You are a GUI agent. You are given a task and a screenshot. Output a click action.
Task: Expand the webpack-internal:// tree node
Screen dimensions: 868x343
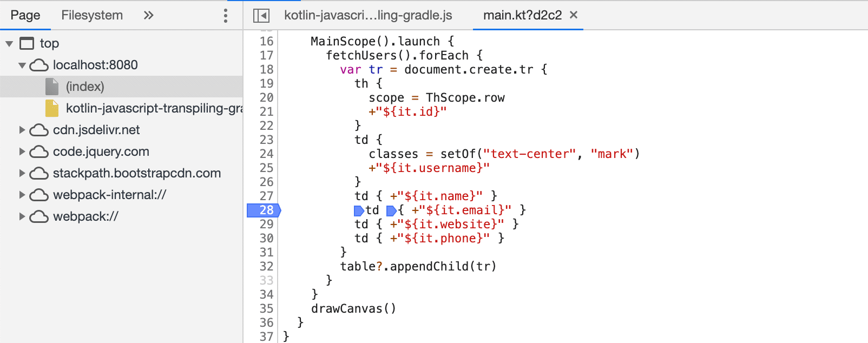point(22,195)
